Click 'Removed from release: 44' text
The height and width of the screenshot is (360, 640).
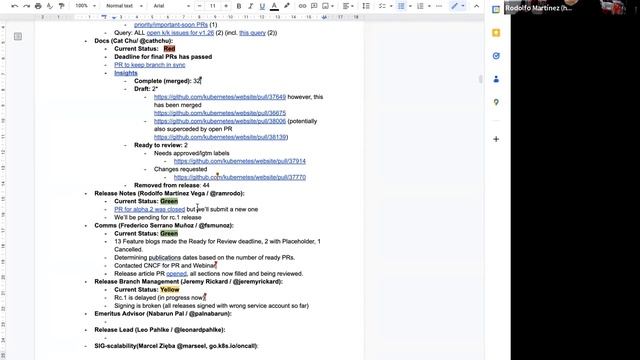(172, 185)
